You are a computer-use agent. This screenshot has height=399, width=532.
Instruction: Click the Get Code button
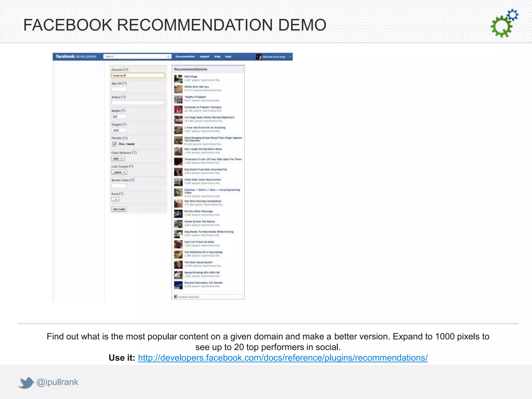[119, 209]
